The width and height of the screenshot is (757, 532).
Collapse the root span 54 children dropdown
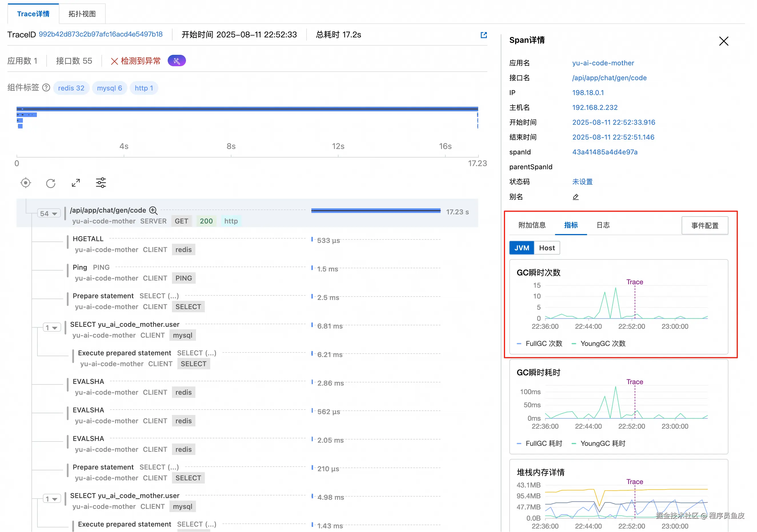[49, 213]
